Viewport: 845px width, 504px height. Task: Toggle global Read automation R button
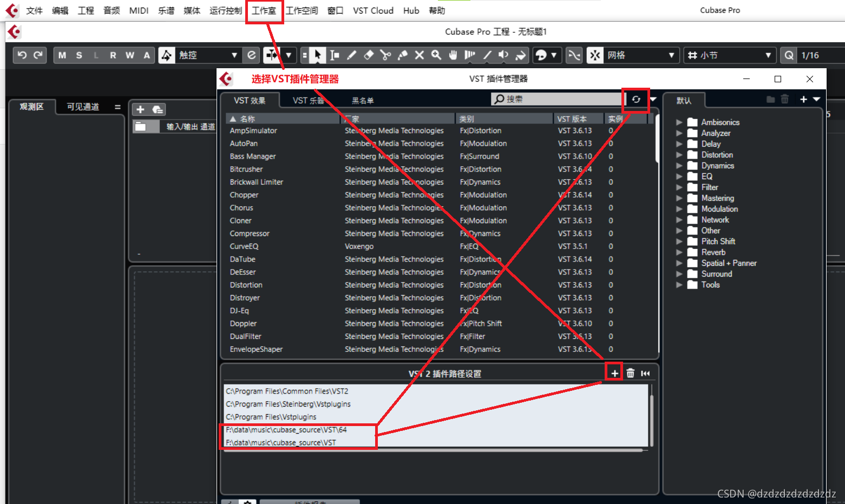(x=113, y=55)
